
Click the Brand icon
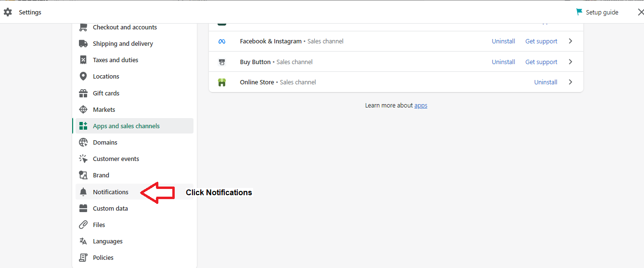tap(83, 175)
